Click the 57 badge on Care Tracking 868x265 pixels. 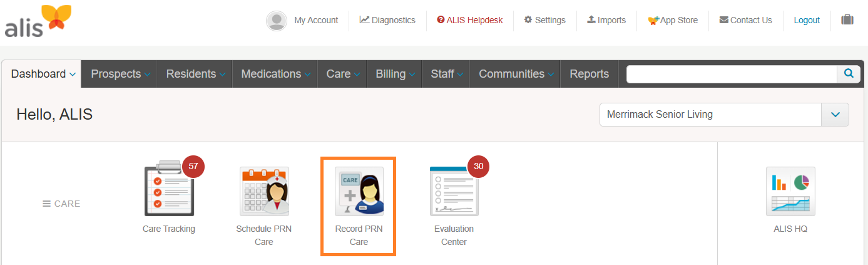click(x=193, y=167)
